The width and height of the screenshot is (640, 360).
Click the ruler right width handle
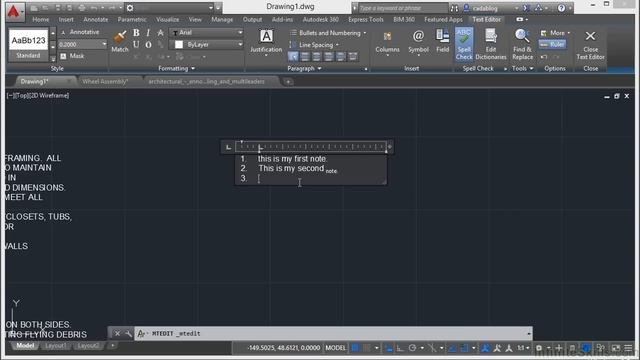389,147
